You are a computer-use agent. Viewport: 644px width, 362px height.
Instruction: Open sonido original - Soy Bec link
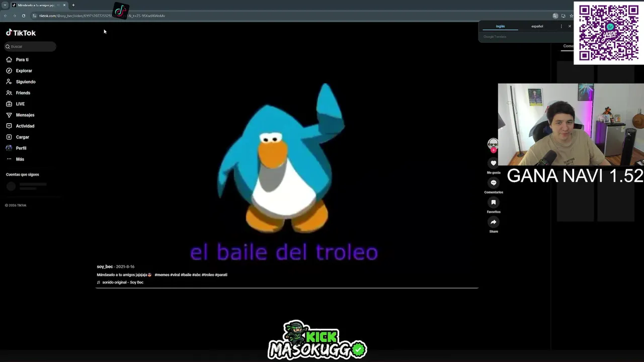(x=123, y=283)
